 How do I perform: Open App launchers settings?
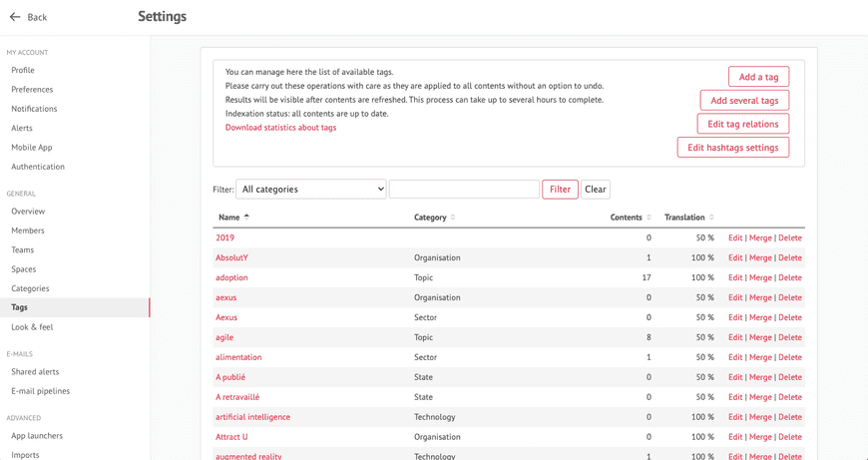(x=37, y=436)
